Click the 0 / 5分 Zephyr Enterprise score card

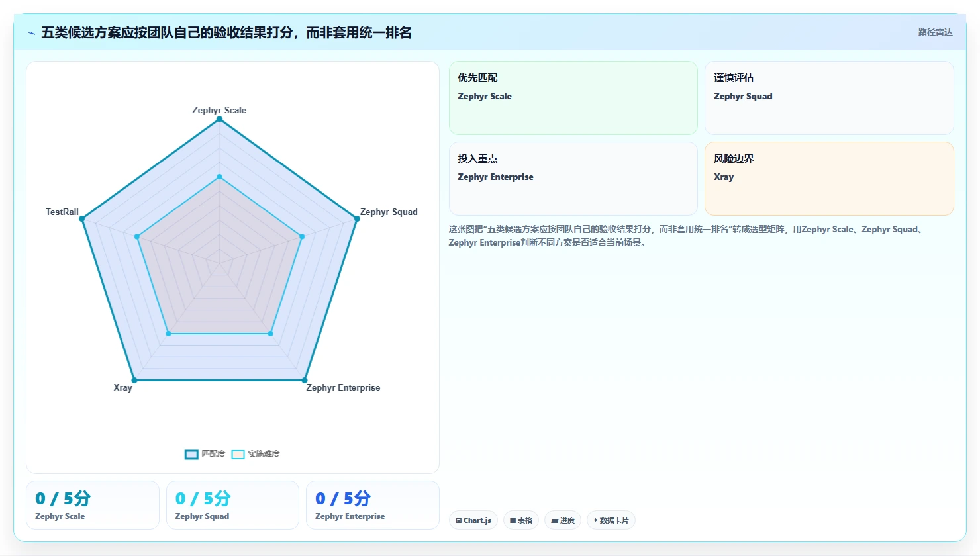[x=373, y=505]
